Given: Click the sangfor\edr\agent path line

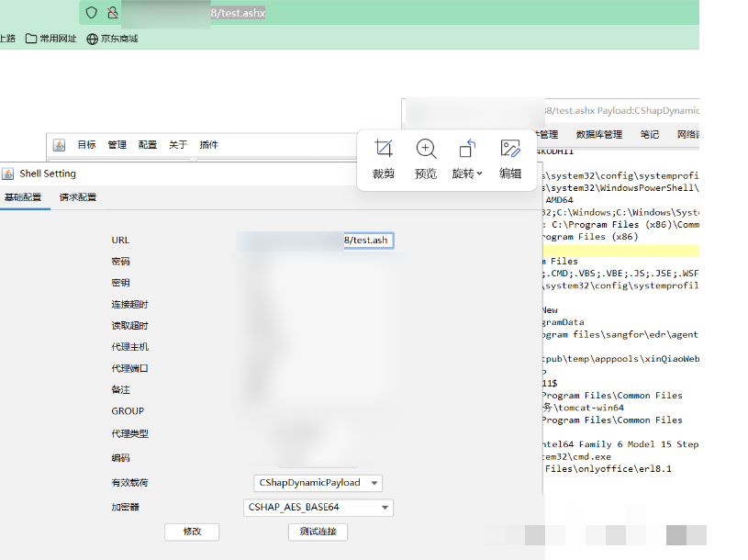Looking at the screenshot, I should click(x=620, y=335).
